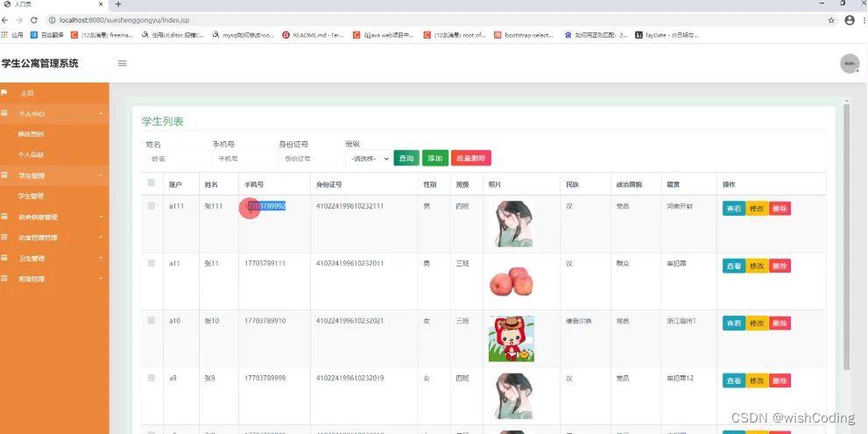The image size is (868, 434).
Task: Tick the select-all checkbox in table header
Action: pos(152,183)
